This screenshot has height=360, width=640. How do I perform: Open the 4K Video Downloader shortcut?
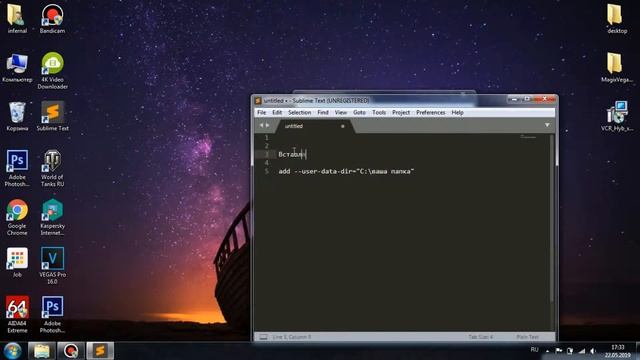tap(52, 71)
